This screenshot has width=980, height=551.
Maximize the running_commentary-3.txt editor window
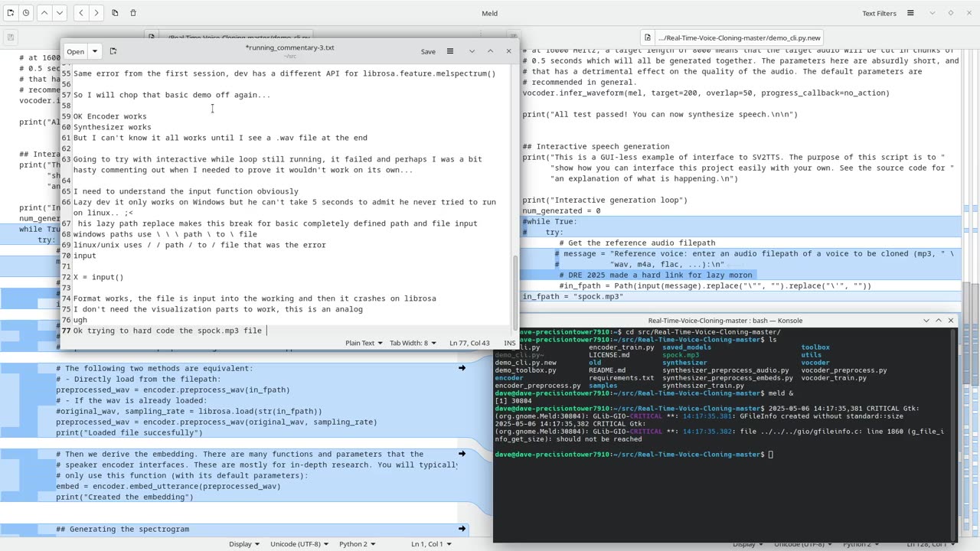click(x=490, y=51)
